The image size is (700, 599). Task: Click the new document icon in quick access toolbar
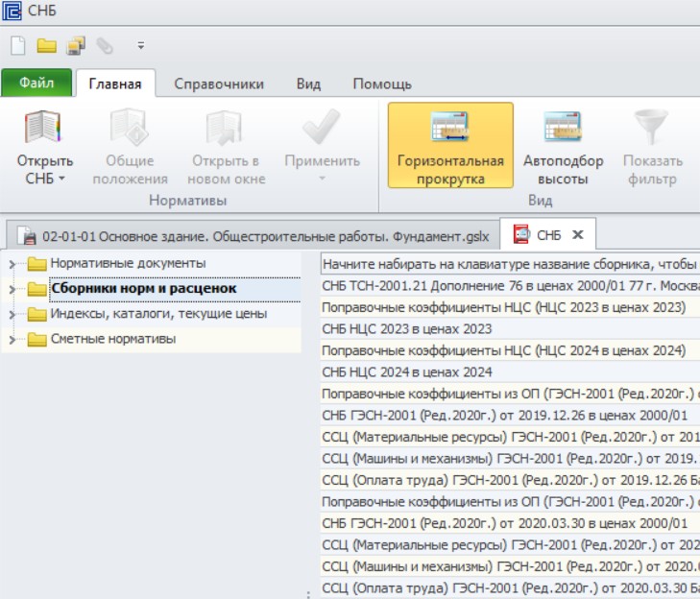click(x=18, y=45)
